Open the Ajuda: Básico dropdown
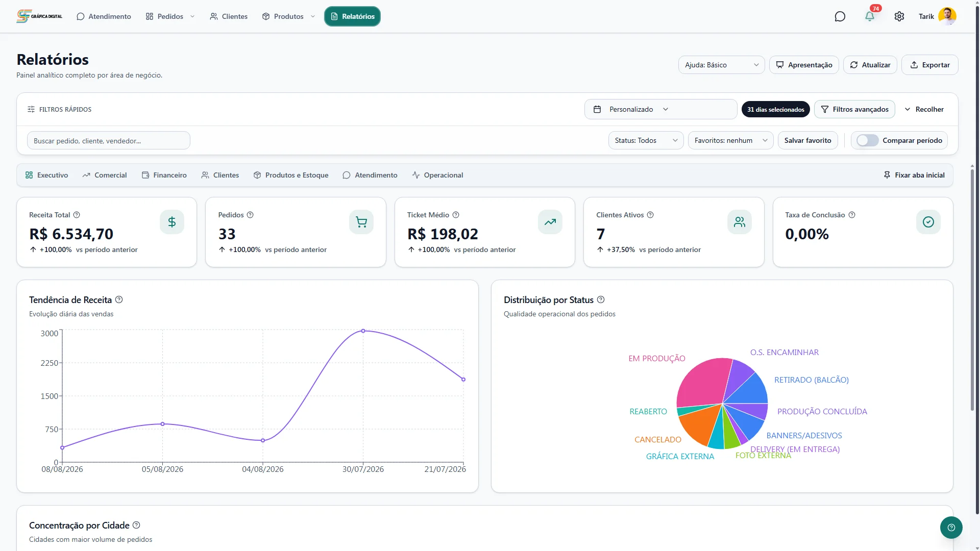 (721, 65)
